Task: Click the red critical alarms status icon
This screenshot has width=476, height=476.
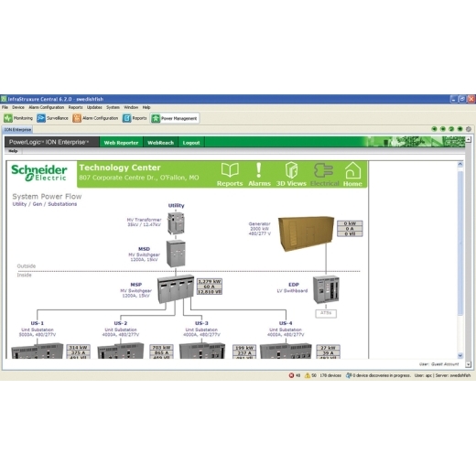Action: pos(291,375)
